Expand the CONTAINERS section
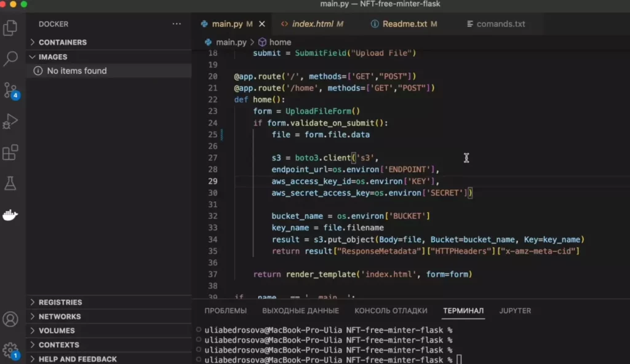 (x=62, y=42)
